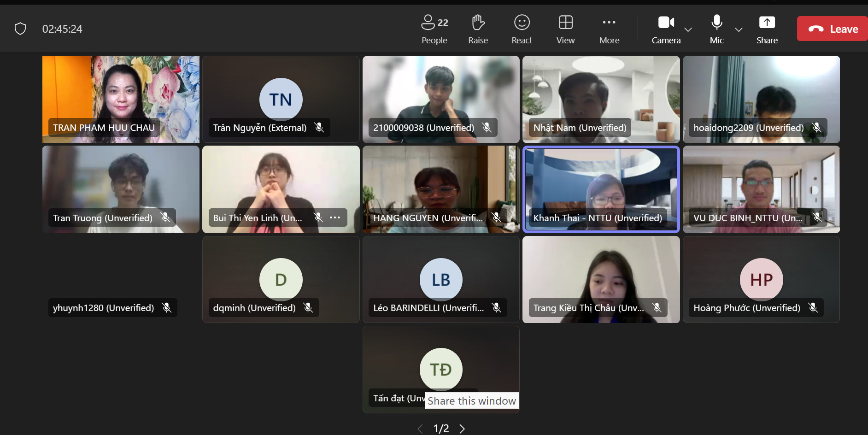The image size is (868, 435).
Task: Raise your hand in the meeting
Action: [x=478, y=29]
